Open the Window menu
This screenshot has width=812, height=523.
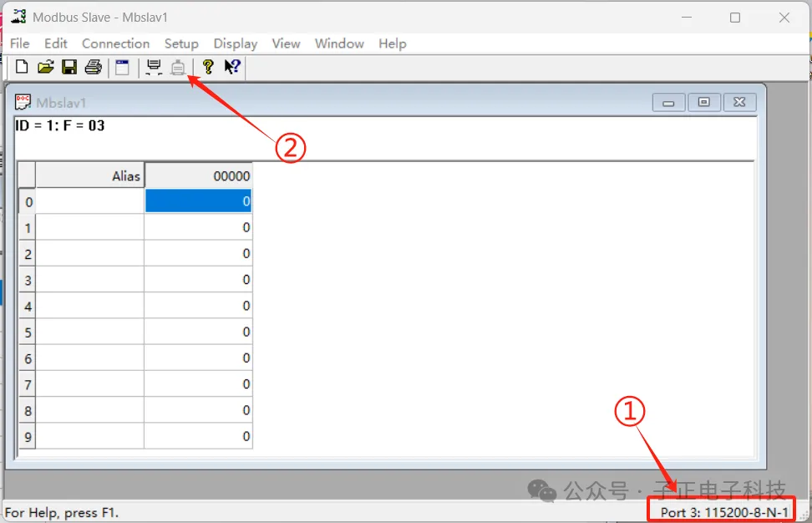[x=339, y=43]
